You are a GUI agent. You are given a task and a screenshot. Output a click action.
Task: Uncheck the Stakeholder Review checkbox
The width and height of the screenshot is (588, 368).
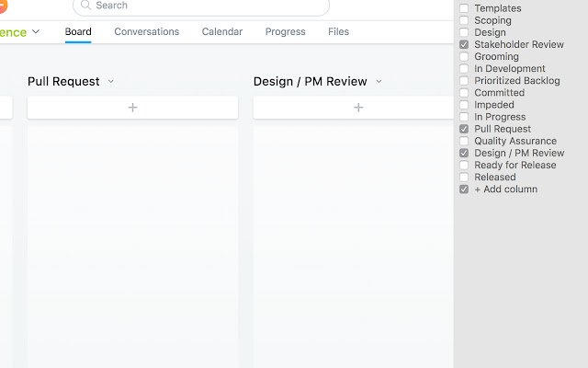coord(464,44)
